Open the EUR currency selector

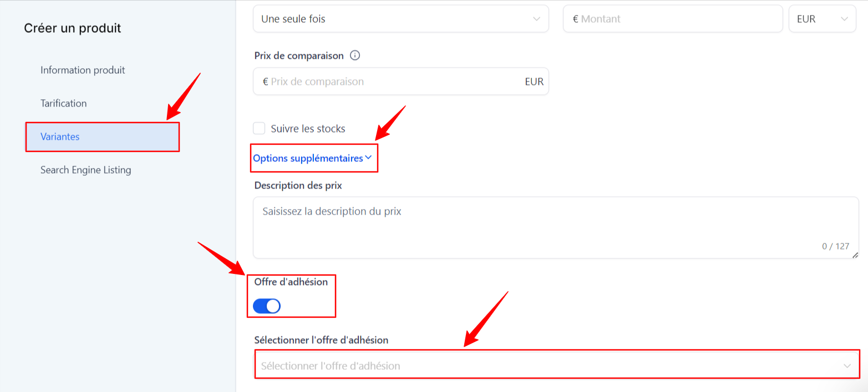pos(823,19)
